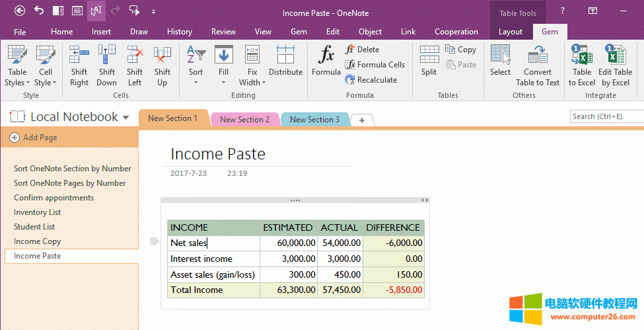Click the Split table icon
This screenshot has height=330, width=644.
429,62
